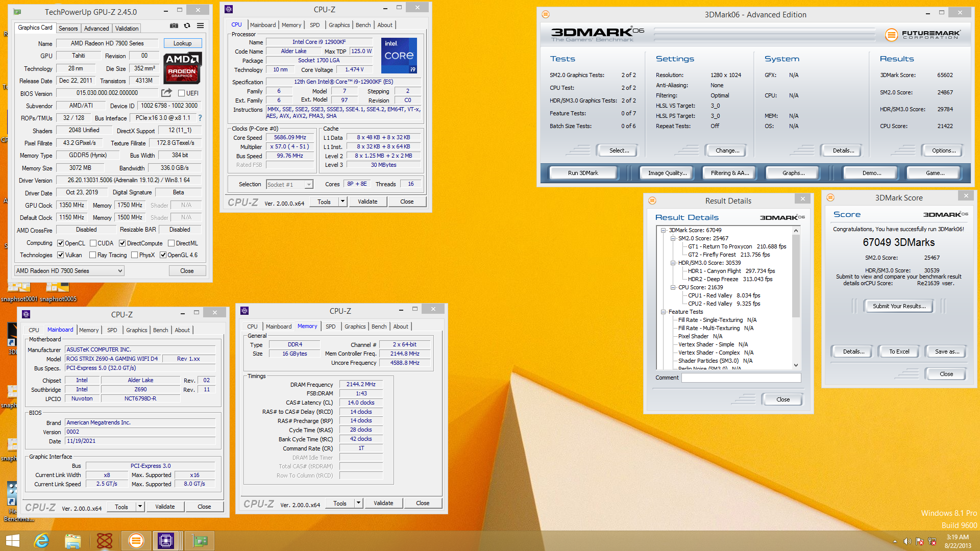Click 3DMark Score title bar icon
980x551 pixels.
click(x=830, y=197)
